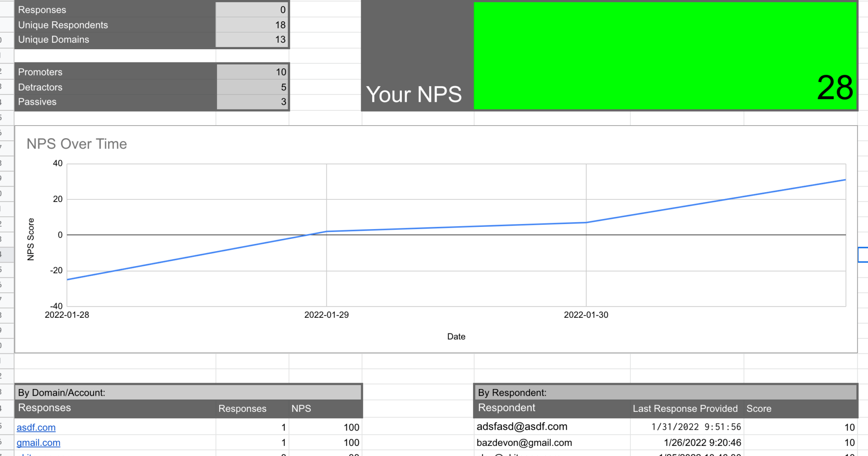Viewport: 868px width, 456px height.
Task: Select the Unique Respondents value cell showing 18
Action: click(252, 25)
